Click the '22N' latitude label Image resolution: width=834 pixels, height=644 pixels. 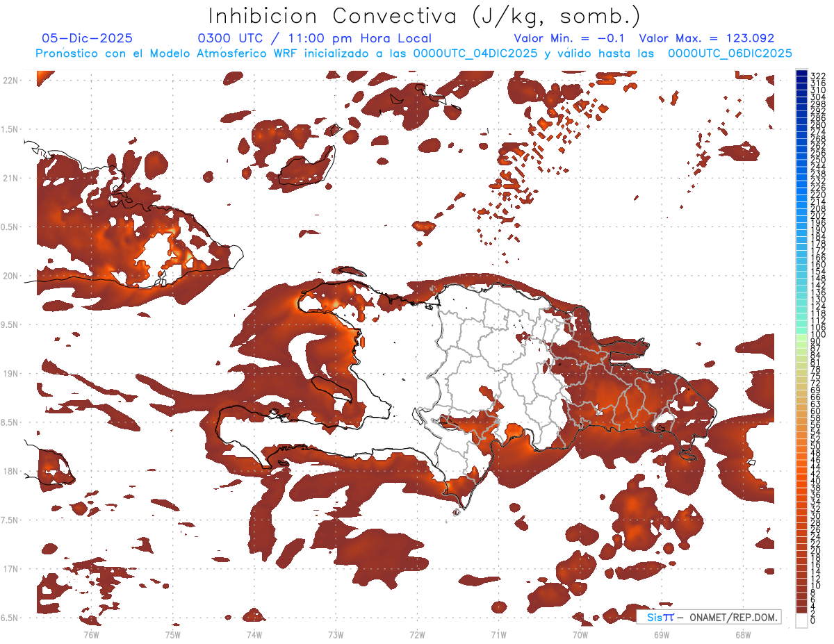pyautogui.click(x=10, y=81)
